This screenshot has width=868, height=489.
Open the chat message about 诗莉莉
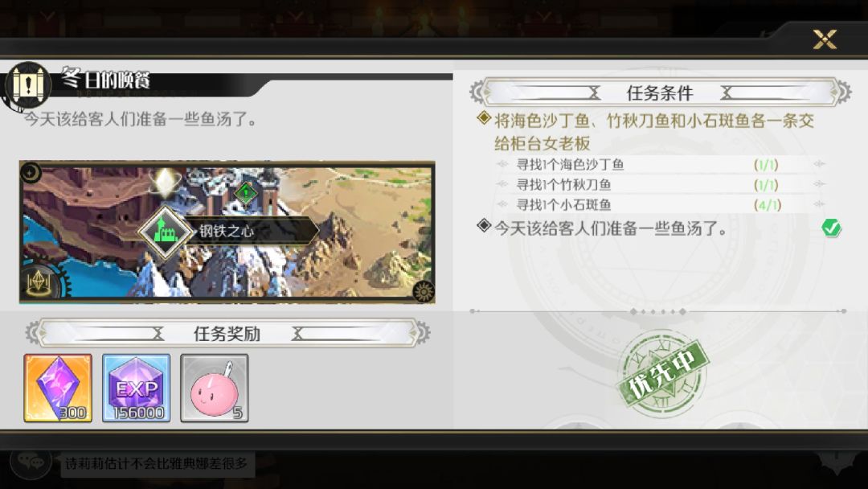[x=158, y=463]
